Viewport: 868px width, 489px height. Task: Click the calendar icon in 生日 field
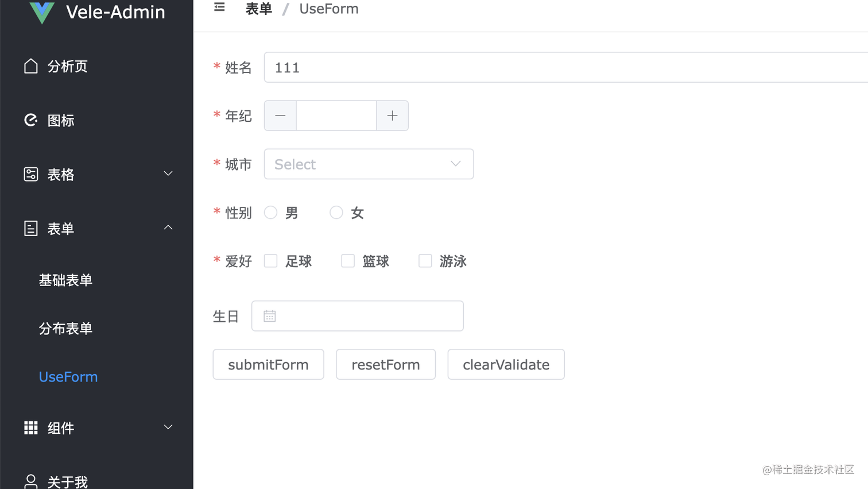pyautogui.click(x=269, y=315)
